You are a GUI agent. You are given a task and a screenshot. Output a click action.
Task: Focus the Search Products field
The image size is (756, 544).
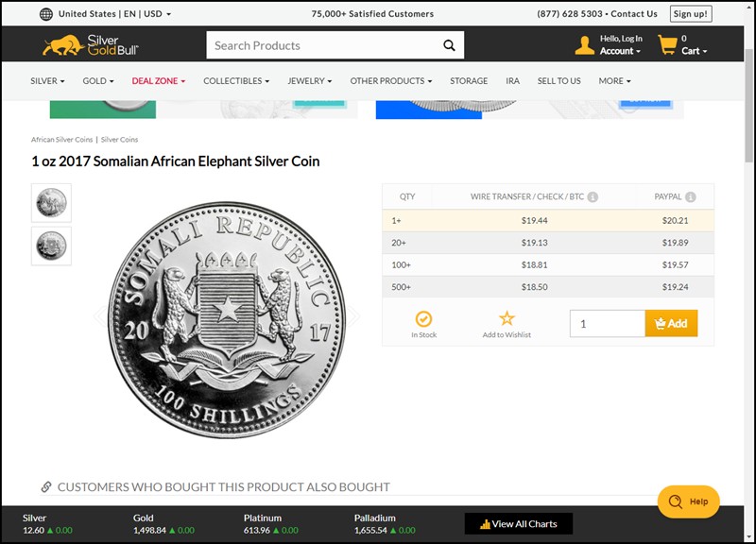[335, 45]
